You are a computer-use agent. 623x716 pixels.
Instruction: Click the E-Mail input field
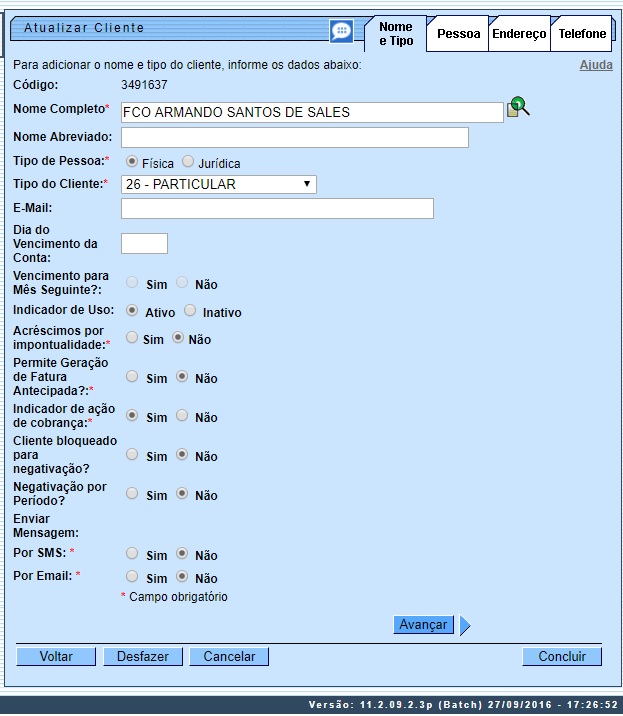pyautogui.click(x=277, y=208)
